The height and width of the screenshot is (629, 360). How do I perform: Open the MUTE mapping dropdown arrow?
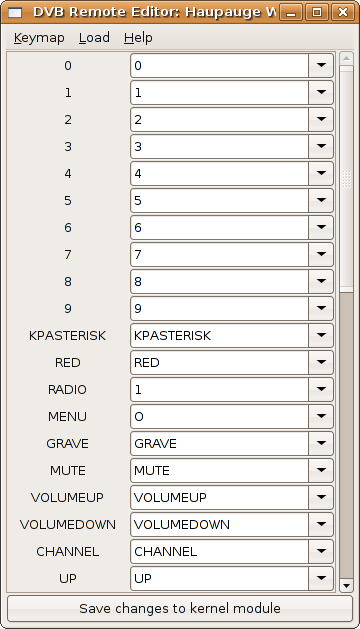[321, 470]
